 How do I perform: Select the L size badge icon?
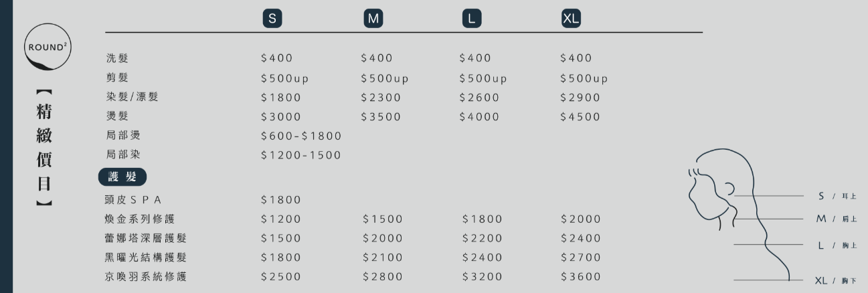471,19
